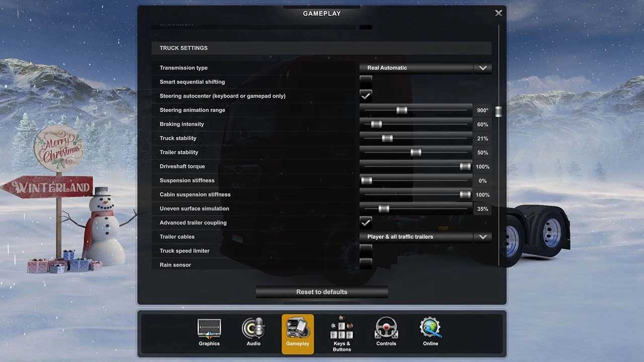The image size is (644, 362).
Task: Open the Controls steering wheel icon
Action: [x=386, y=329]
